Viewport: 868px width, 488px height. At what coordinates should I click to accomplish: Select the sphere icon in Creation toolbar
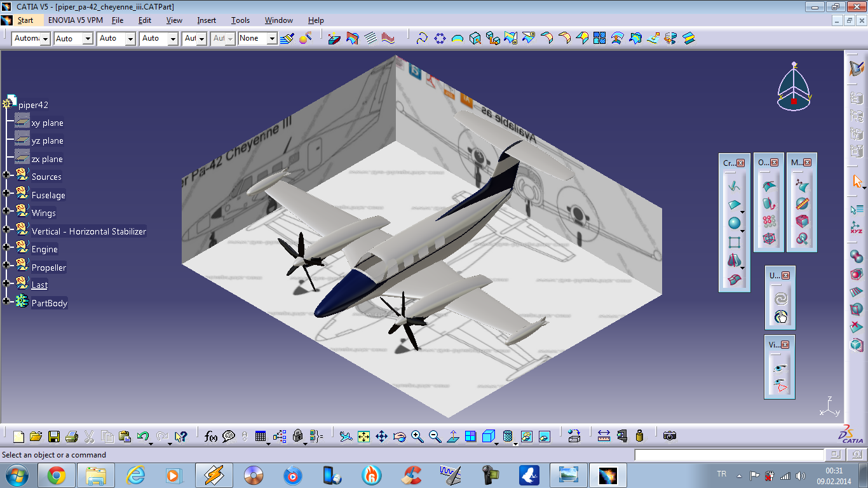tap(734, 224)
